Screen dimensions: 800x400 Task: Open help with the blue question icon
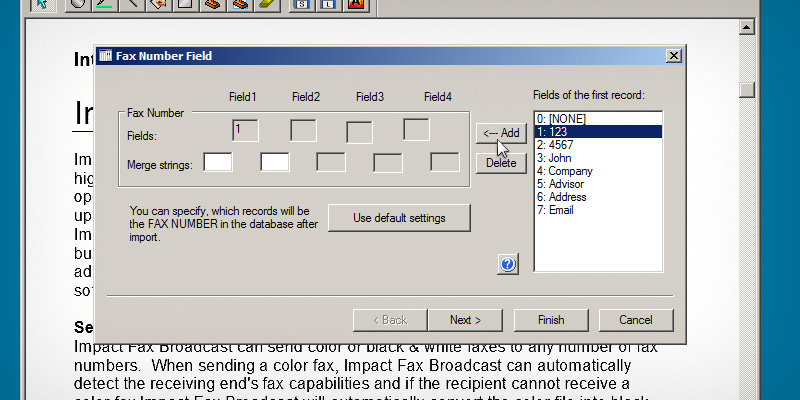(x=507, y=264)
